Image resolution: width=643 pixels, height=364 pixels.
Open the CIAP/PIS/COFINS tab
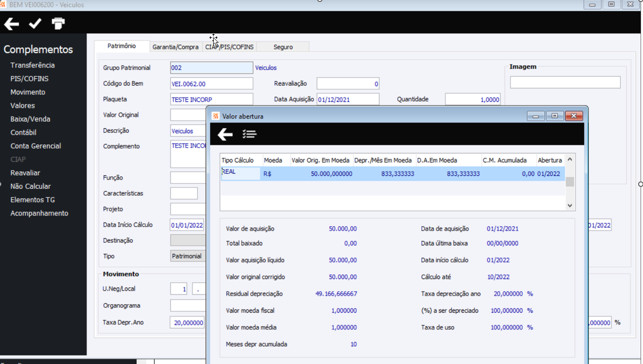click(x=230, y=47)
